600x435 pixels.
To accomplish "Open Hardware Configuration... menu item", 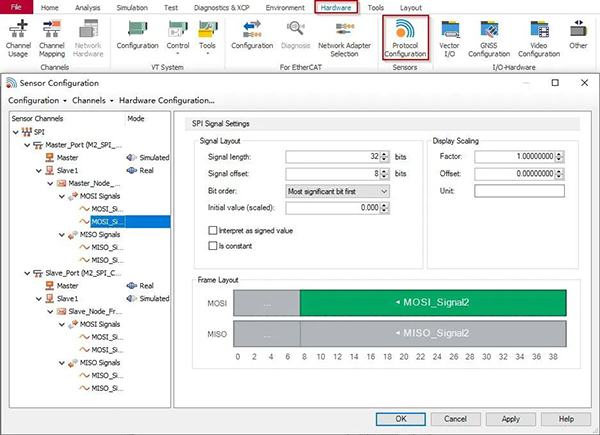I will pos(166,101).
